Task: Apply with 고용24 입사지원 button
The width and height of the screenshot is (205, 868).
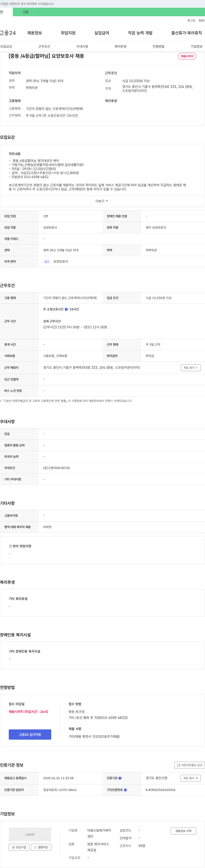Action: 30,734
